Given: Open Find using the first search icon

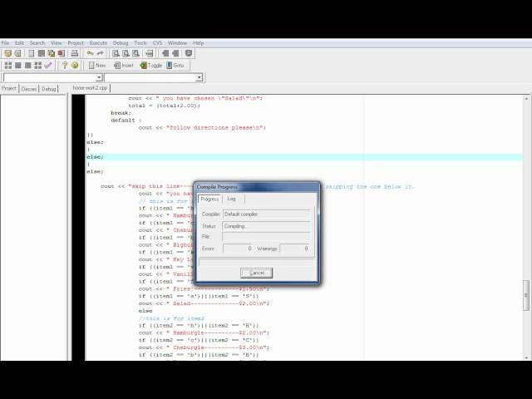Looking at the screenshot, I should [x=116, y=53].
